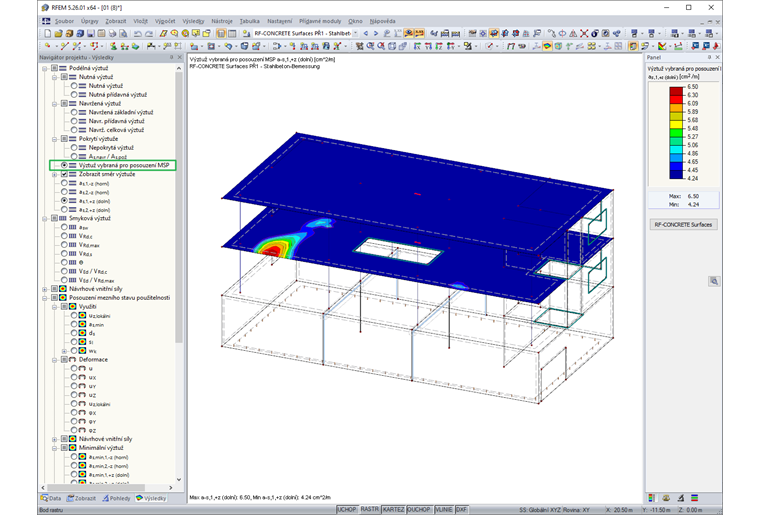Collapse the 'Nutná výztuž' tree node
Screen dimensions: 760x515
click(54, 77)
